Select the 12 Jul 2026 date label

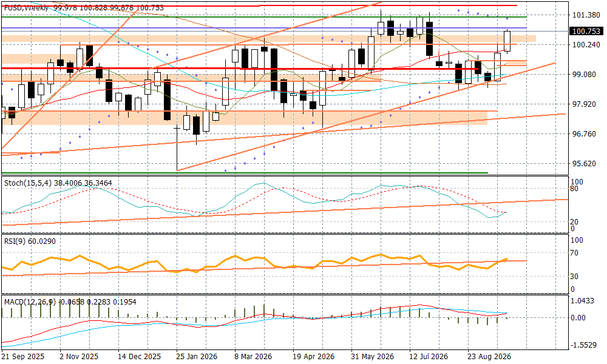(x=429, y=356)
